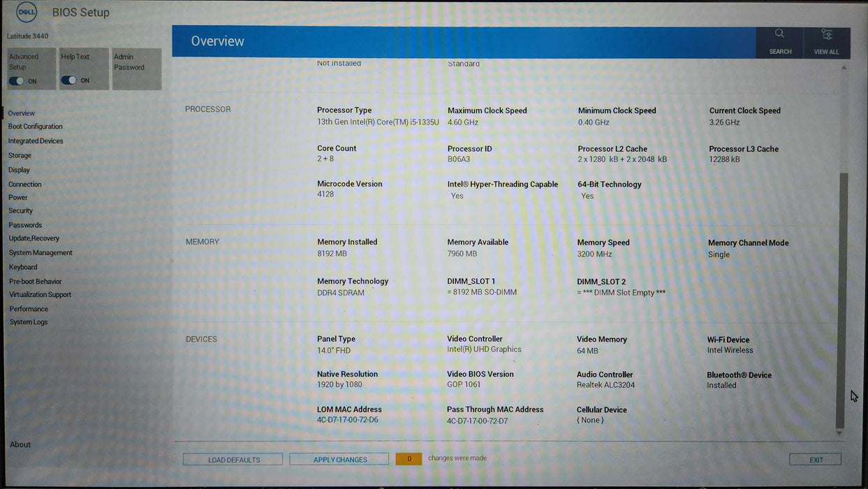Image resolution: width=868 pixels, height=489 pixels.
Task: Click the 14.0" FHD panel value
Action: 334,349
